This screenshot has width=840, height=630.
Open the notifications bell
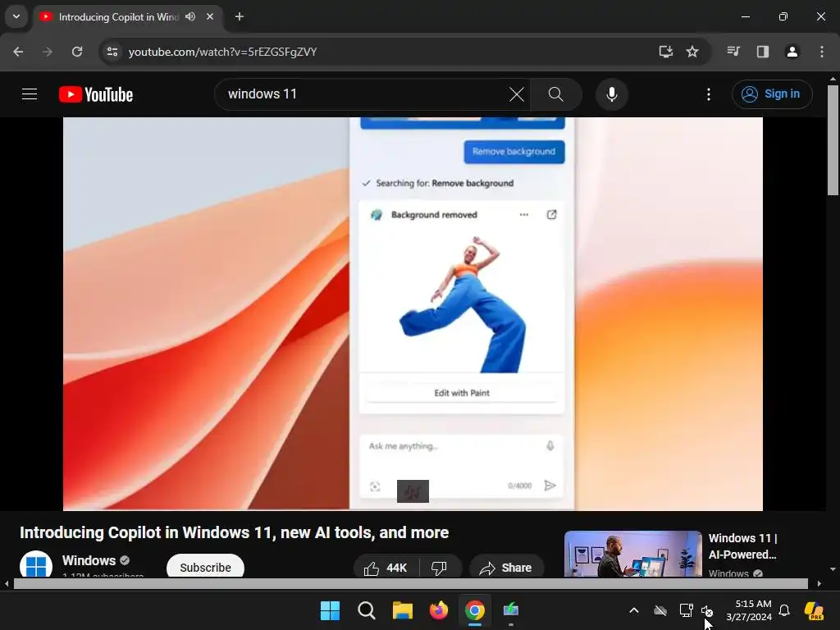click(784, 610)
